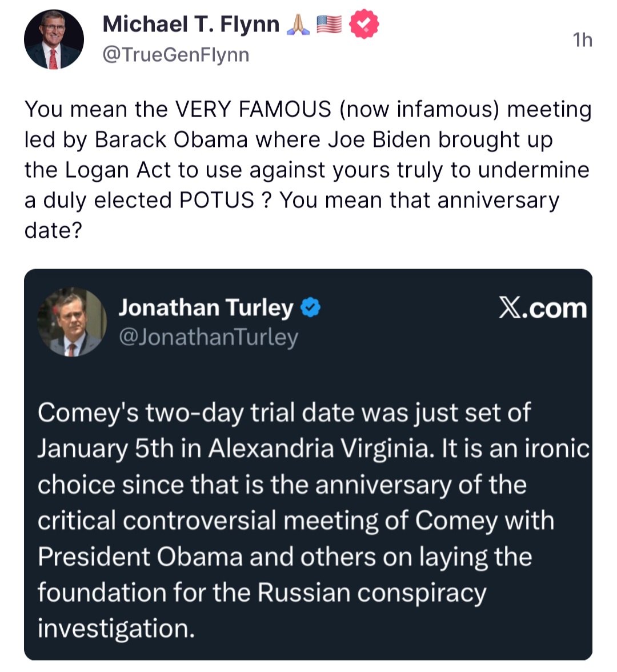Open Michael T. Flynn's profile picture

point(54,40)
